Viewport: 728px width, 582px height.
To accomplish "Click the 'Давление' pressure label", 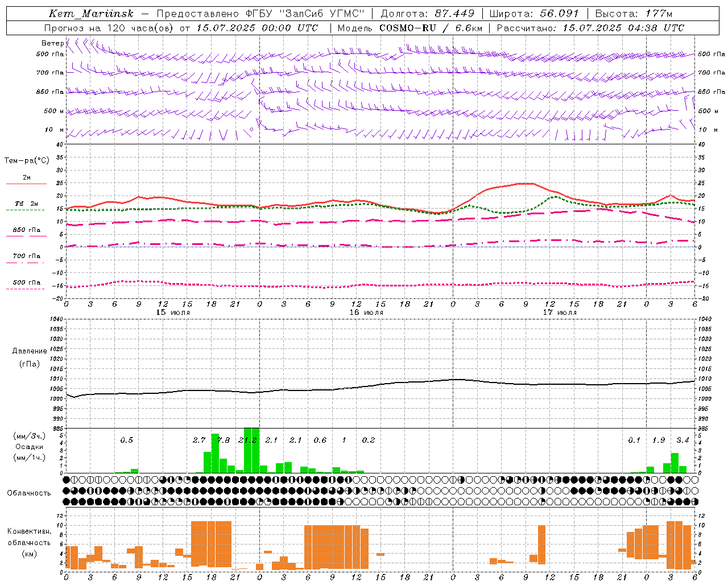I will (30, 351).
